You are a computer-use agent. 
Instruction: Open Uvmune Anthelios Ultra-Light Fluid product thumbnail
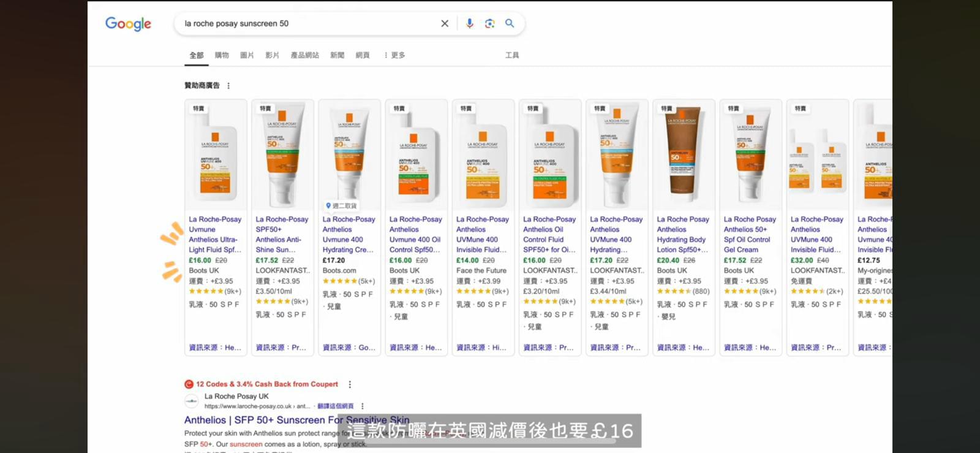click(x=216, y=155)
